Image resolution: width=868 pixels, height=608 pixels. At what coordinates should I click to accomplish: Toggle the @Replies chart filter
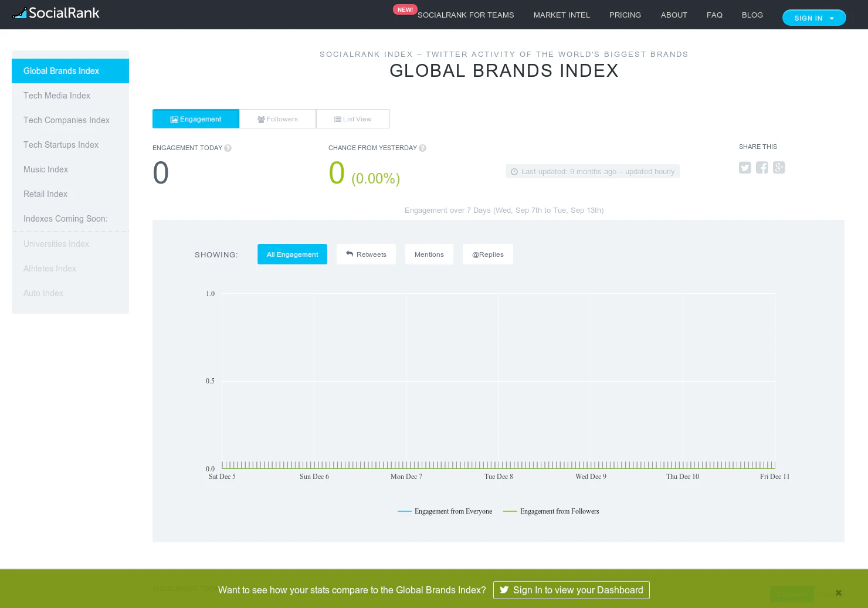tap(487, 254)
